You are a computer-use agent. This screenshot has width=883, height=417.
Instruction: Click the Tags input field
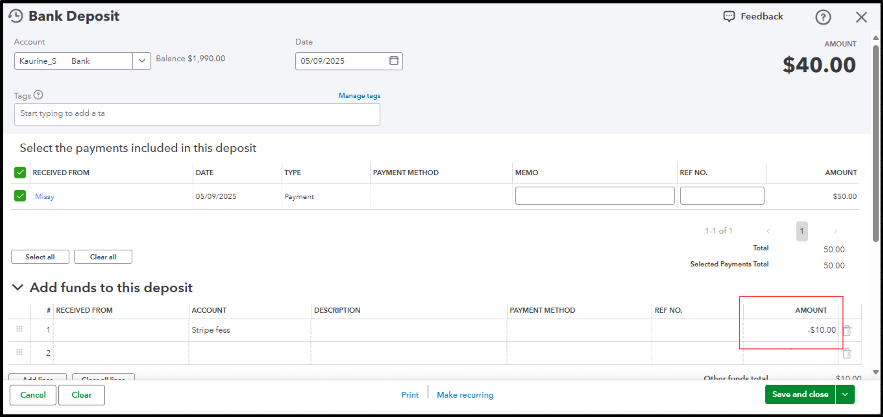(197, 114)
